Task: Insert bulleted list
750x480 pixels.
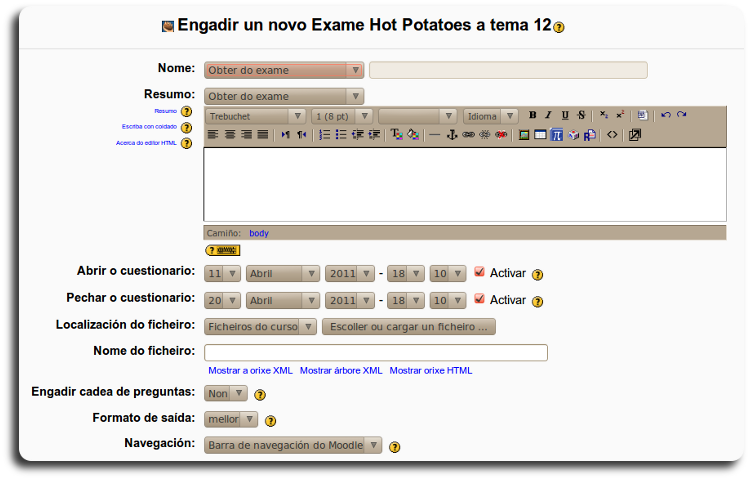Action: click(x=341, y=135)
